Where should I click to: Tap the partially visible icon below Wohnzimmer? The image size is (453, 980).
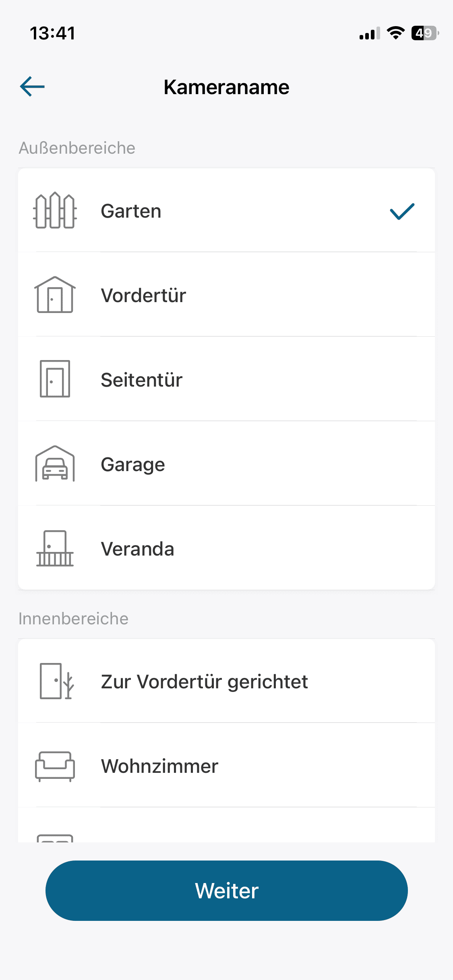pyautogui.click(x=55, y=838)
